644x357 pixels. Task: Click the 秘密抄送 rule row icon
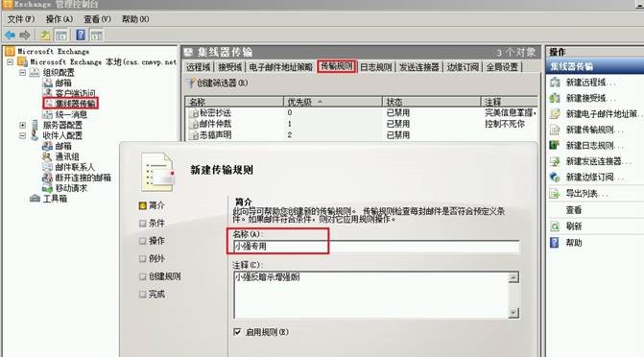(193, 113)
